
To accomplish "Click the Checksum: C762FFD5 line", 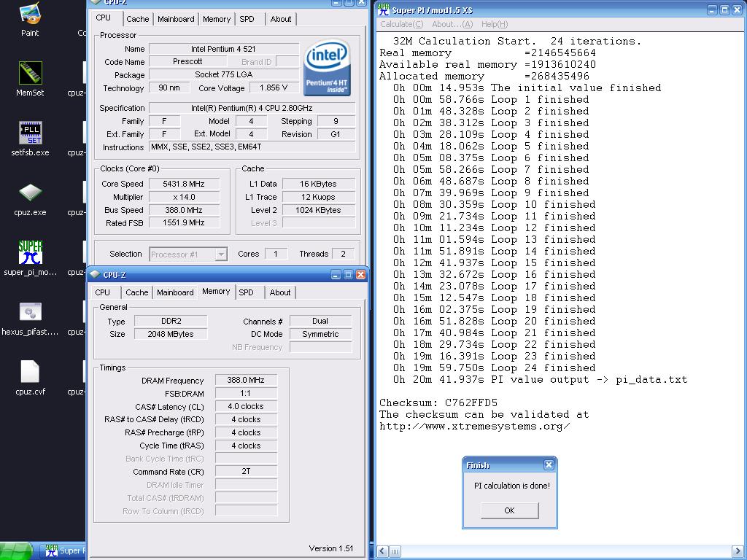I will (438, 402).
